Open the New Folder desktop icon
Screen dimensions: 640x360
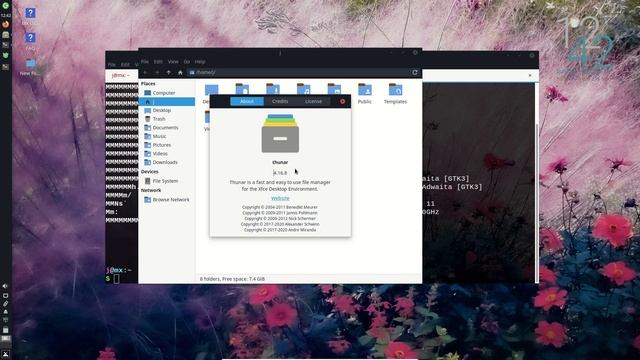(x=30, y=64)
